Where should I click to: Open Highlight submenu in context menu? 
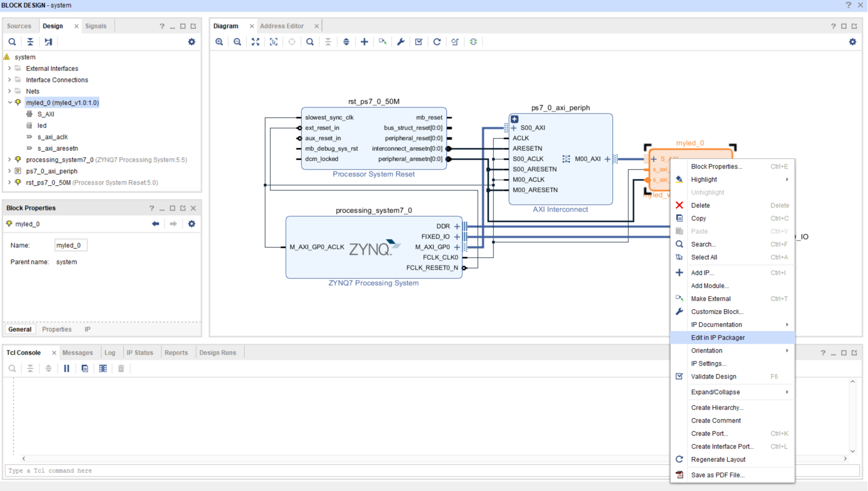(x=733, y=179)
